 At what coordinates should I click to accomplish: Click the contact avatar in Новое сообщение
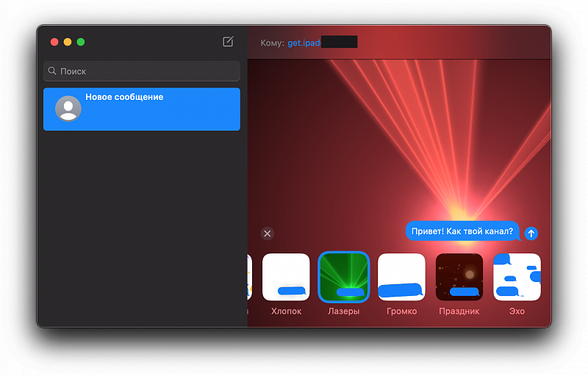68,109
